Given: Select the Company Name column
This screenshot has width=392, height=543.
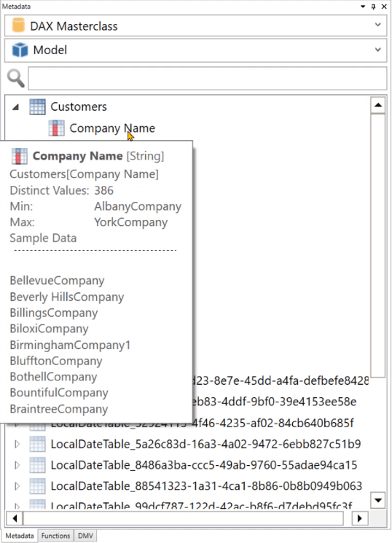Looking at the screenshot, I should pyautogui.click(x=112, y=128).
